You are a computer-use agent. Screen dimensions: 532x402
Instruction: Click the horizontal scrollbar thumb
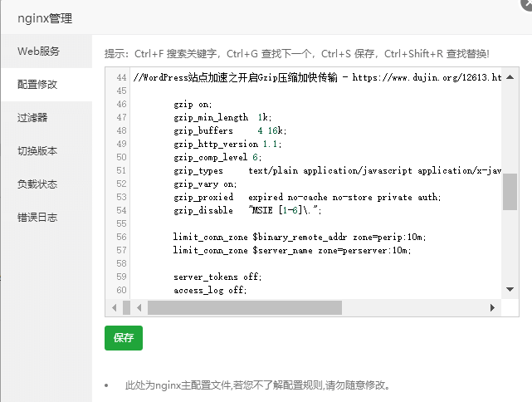click(x=245, y=308)
